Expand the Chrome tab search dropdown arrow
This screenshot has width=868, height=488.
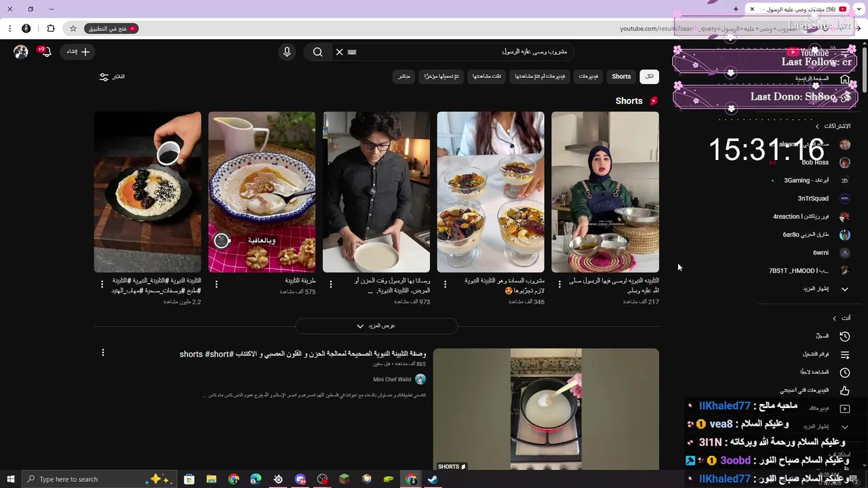[858, 9]
